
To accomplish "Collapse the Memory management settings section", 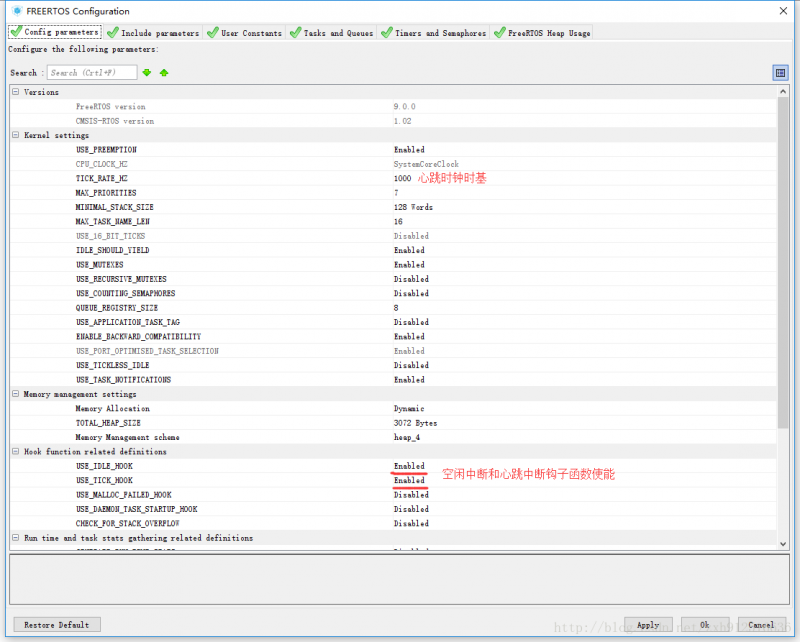I will (x=16, y=394).
